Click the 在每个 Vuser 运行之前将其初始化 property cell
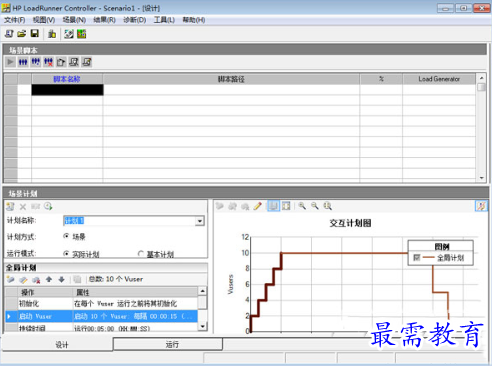492x366 pixels. [x=136, y=304]
